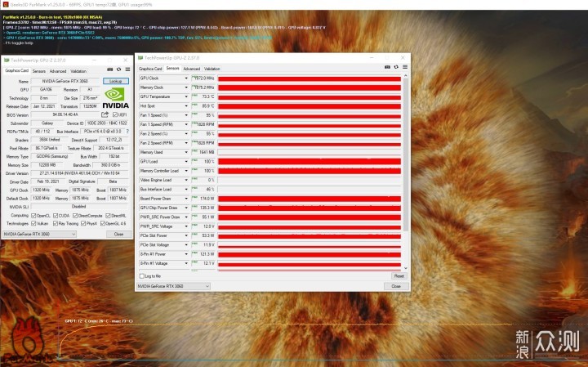Take screenshot in left GPU-Z window

[x=110, y=69]
